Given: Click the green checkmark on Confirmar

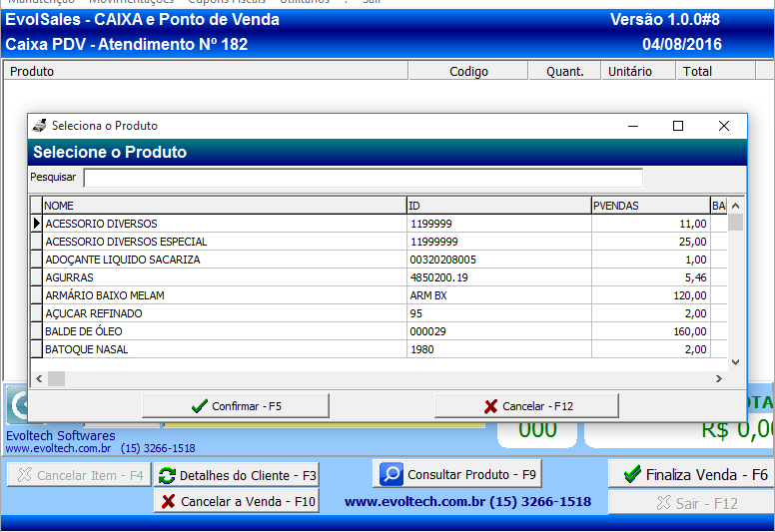Looking at the screenshot, I should click(199, 406).
